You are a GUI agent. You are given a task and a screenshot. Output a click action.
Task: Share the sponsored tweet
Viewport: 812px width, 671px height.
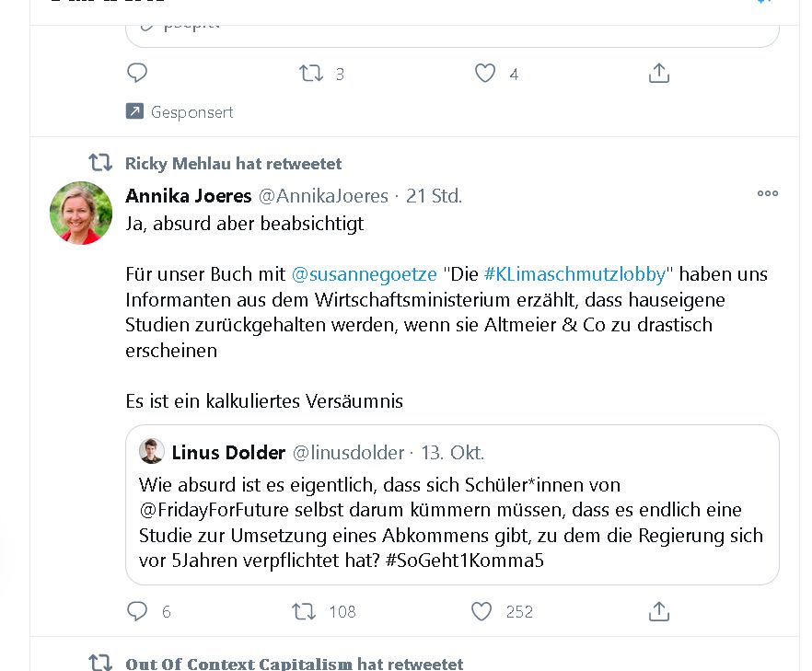click(x=659, y=73)
